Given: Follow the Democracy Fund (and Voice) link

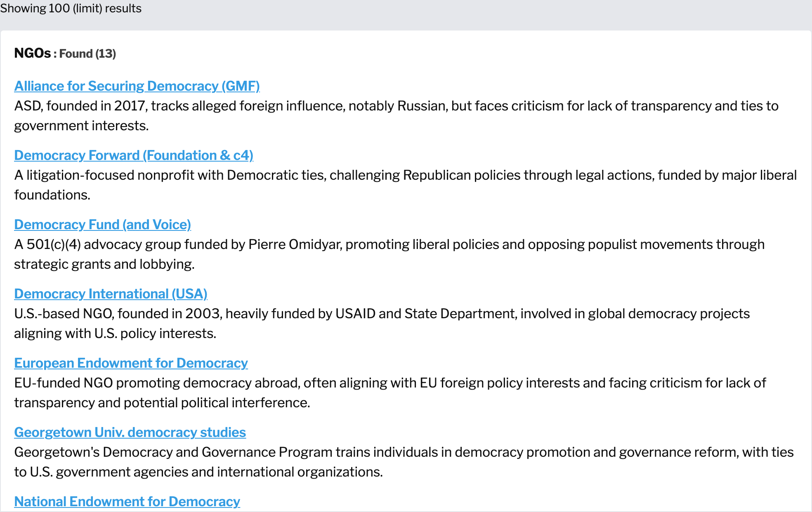Looking at the screenshot, I should (102, 224).
